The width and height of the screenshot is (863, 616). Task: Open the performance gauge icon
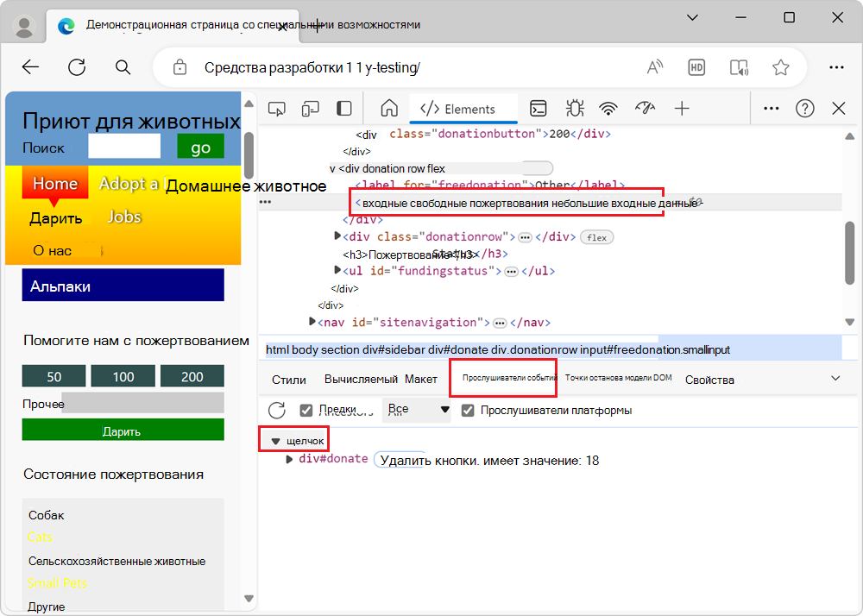(x=643, y=108)
